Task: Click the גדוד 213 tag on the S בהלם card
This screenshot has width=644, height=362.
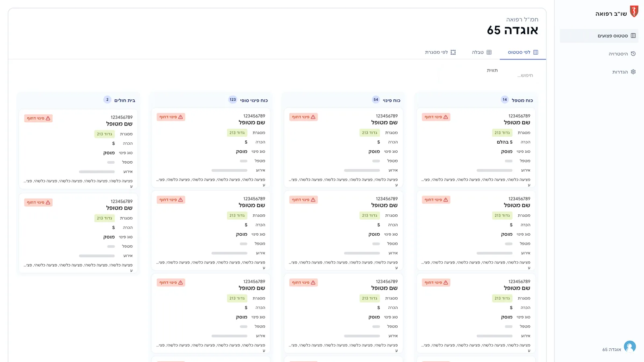Action: (502, 133)
